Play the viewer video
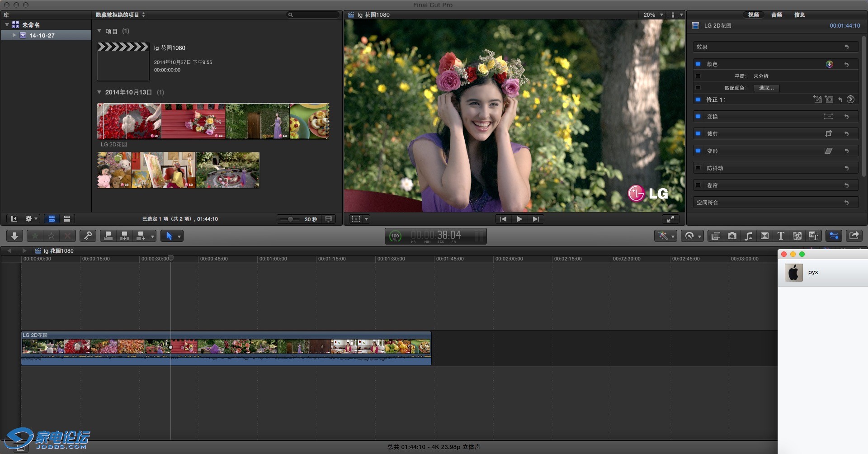This screenshot has width=868, height=454. point(519,219)
